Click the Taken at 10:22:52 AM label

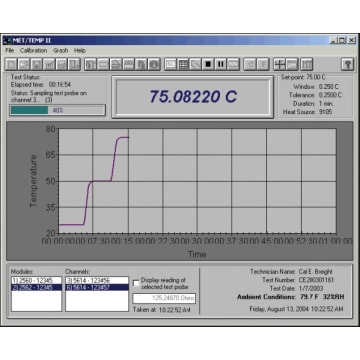(x=162, y=310)
